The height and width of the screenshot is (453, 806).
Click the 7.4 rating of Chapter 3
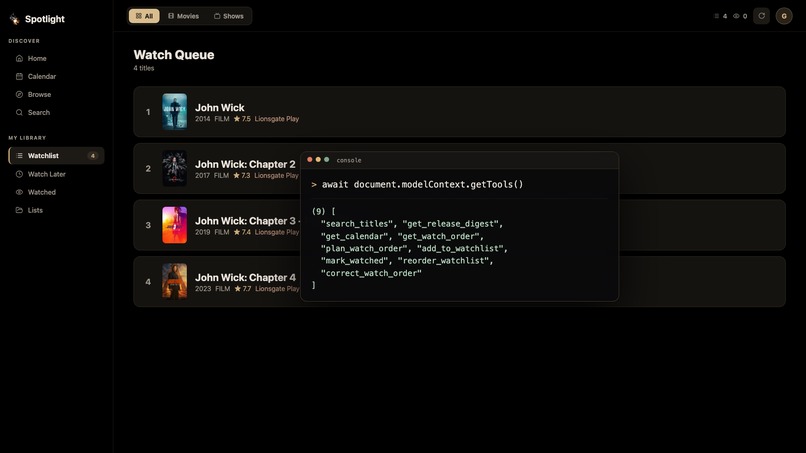(242, 232)
